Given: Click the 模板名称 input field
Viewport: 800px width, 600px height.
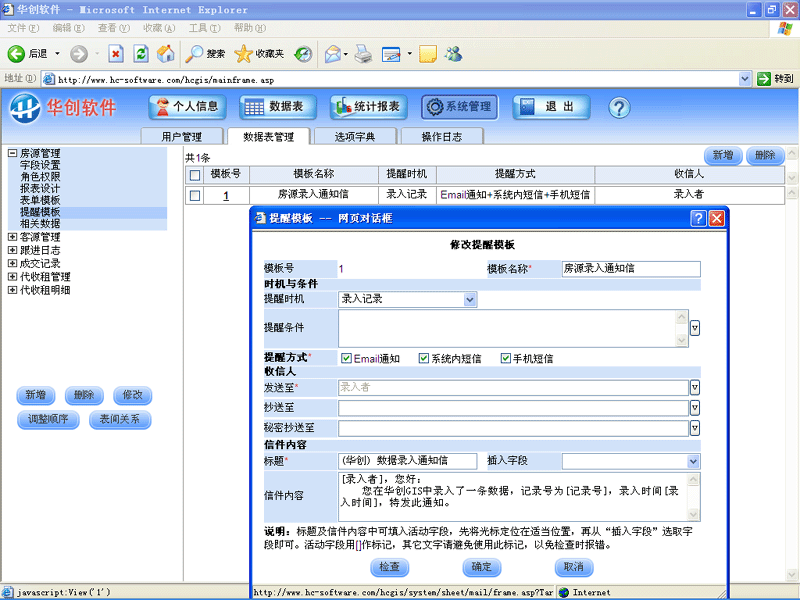Looking at the screenshot, I should (x=631, y=269).
